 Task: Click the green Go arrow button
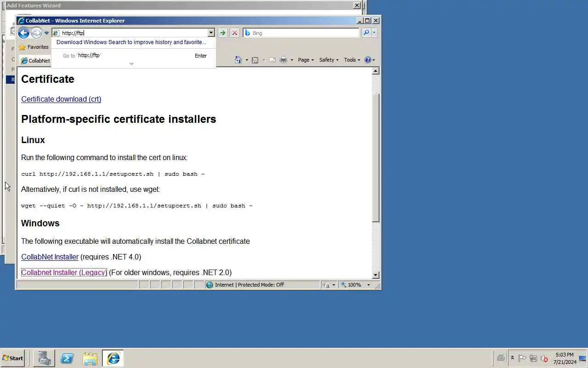pos(223,33)
